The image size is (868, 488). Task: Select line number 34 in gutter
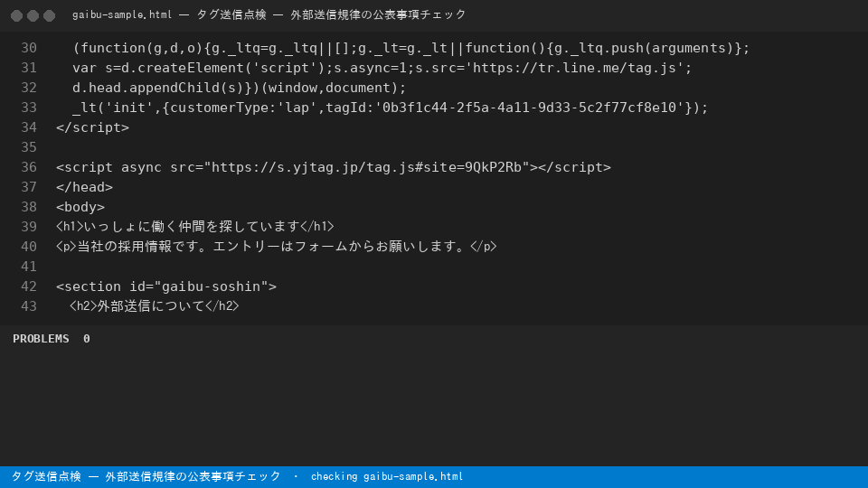[x=29, y=127]
